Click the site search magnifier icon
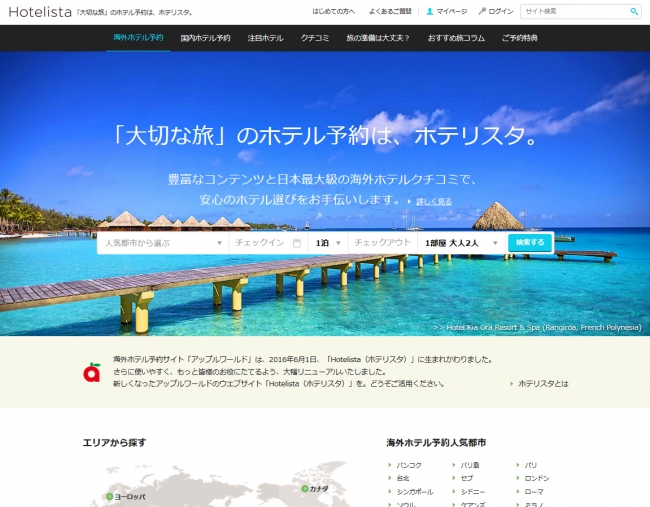The height and width of the screenshot is (507, 650). 634,12
